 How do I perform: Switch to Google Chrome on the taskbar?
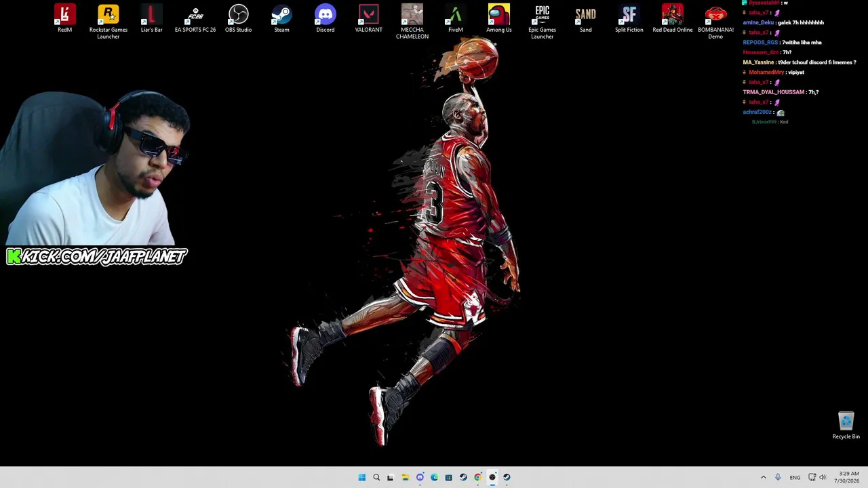point(477,477)
